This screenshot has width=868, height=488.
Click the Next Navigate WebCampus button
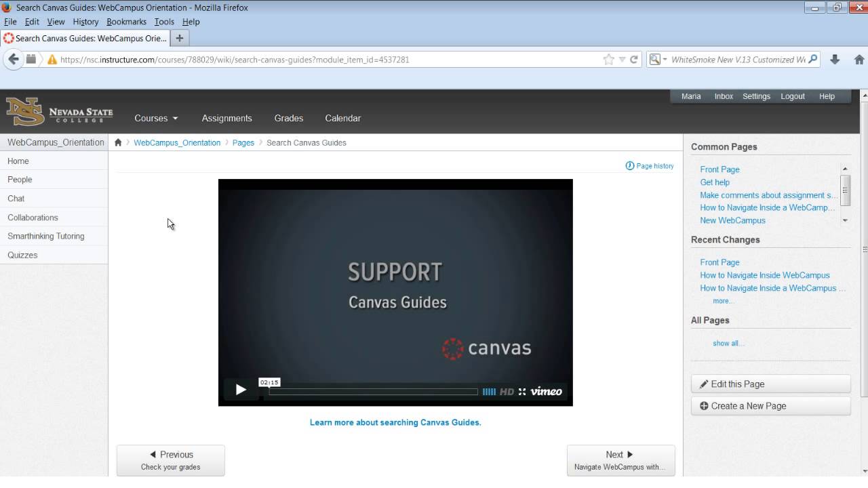(x=620, y=460)
